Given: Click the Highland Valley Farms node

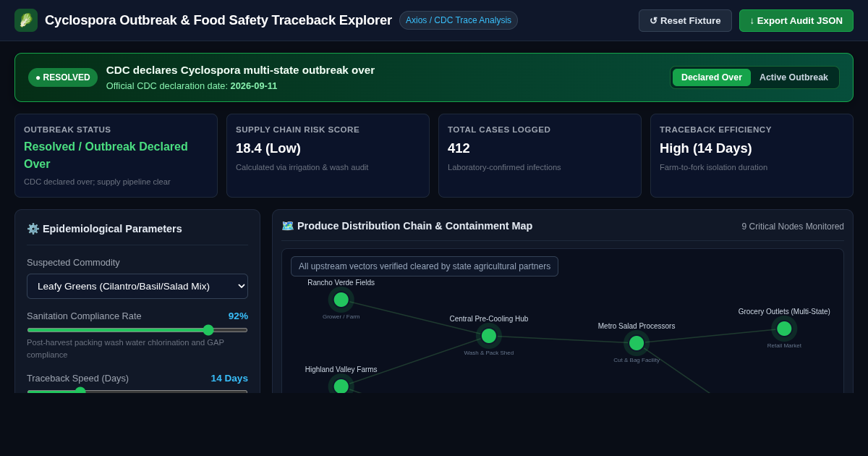Looking at the screenshot, I should pos(341,386).
